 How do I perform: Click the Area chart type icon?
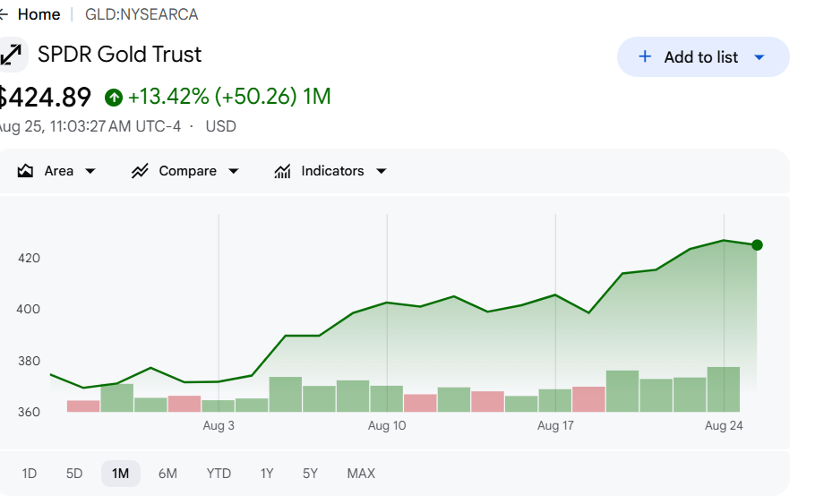click(x=25, y=171)
